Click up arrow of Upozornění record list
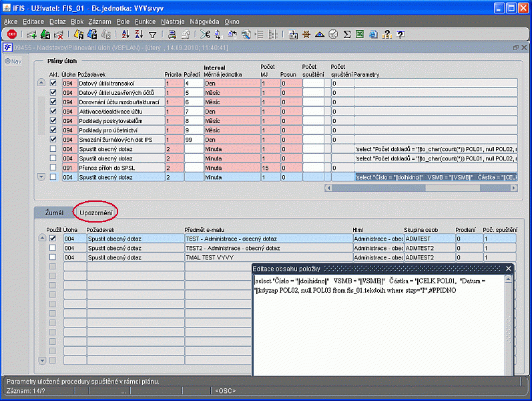The width and height of the screenshot is (532, 401). click(x=42, y=238)
